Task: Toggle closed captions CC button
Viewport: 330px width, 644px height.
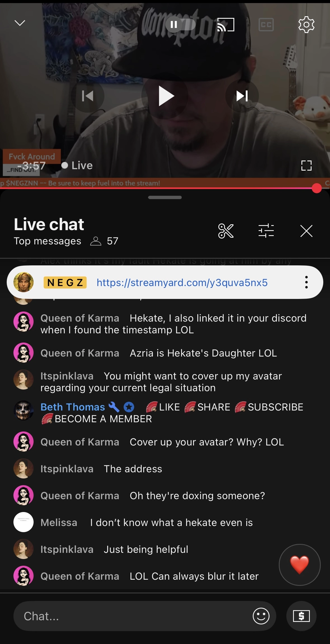Action: click(266, 25)
